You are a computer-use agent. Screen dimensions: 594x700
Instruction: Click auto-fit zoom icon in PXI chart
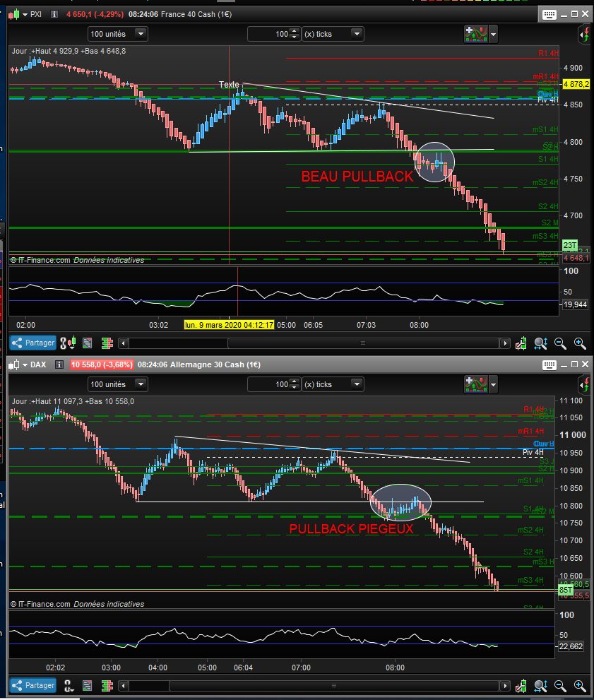[x=540, y=343]
